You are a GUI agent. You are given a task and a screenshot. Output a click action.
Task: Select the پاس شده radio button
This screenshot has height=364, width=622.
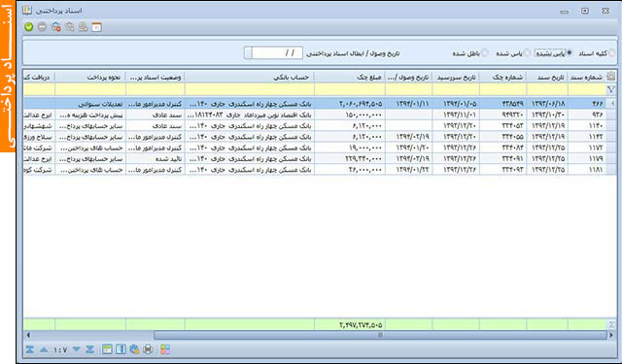click(x=527, y=53)
